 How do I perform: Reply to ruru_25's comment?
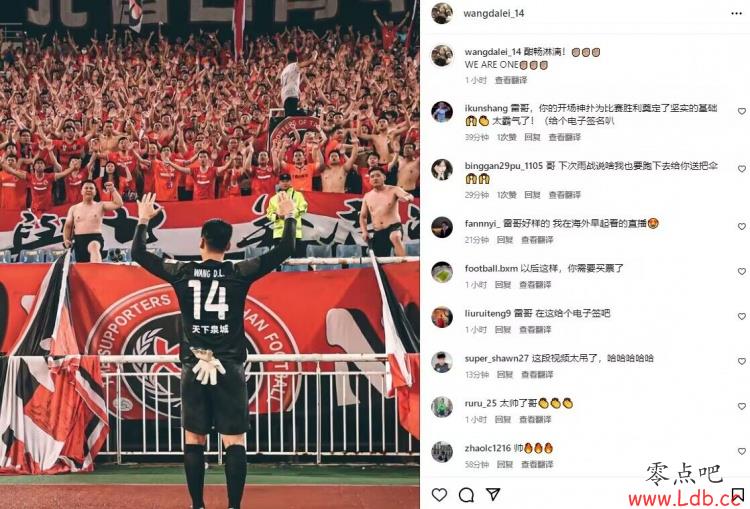coord(503,420)
